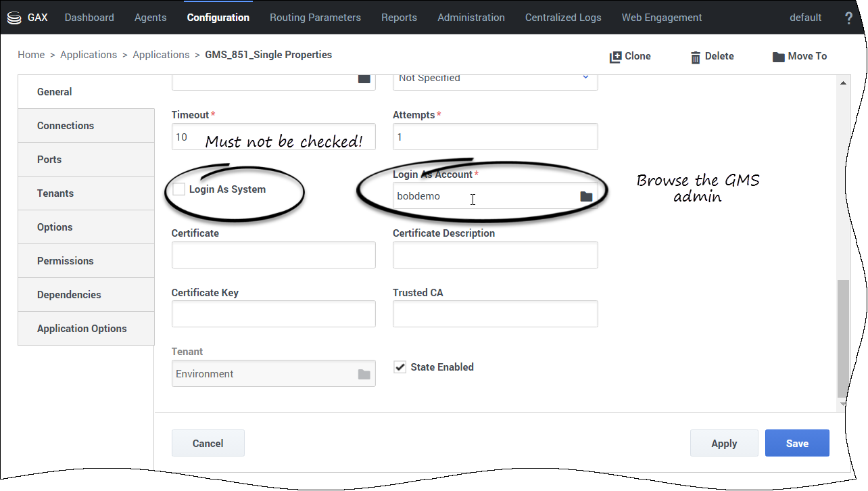Switch to the Ports tab
This screenshot has width=868, height=491.
[x=87, y=160]
